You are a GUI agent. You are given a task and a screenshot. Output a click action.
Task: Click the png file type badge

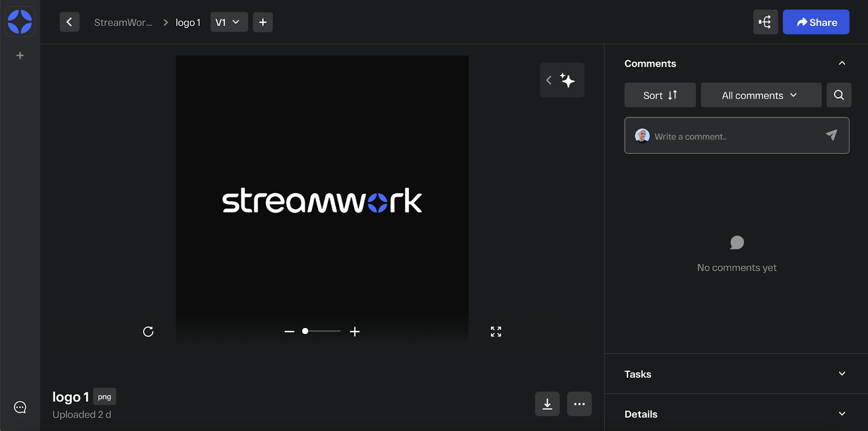[x=105, y=397]
